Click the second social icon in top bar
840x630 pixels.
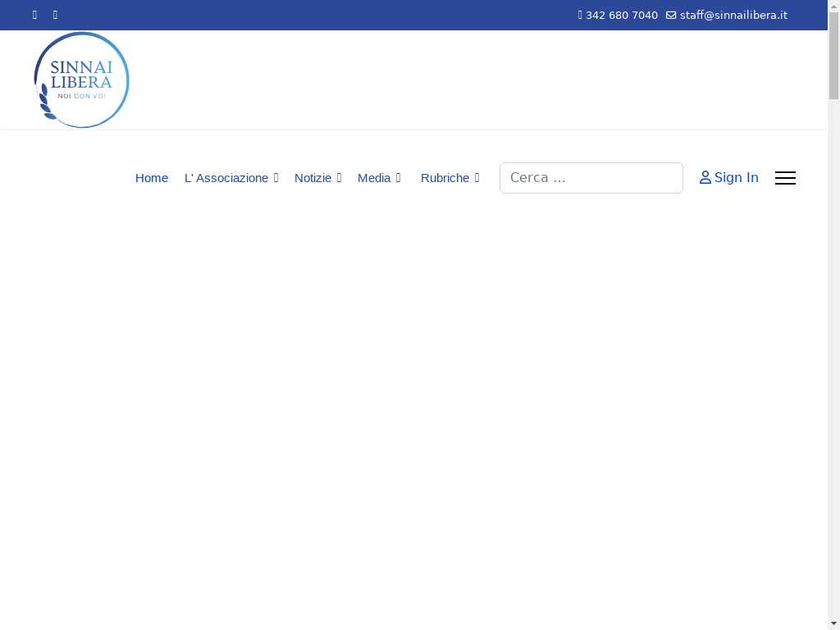(x=56, y=15)
